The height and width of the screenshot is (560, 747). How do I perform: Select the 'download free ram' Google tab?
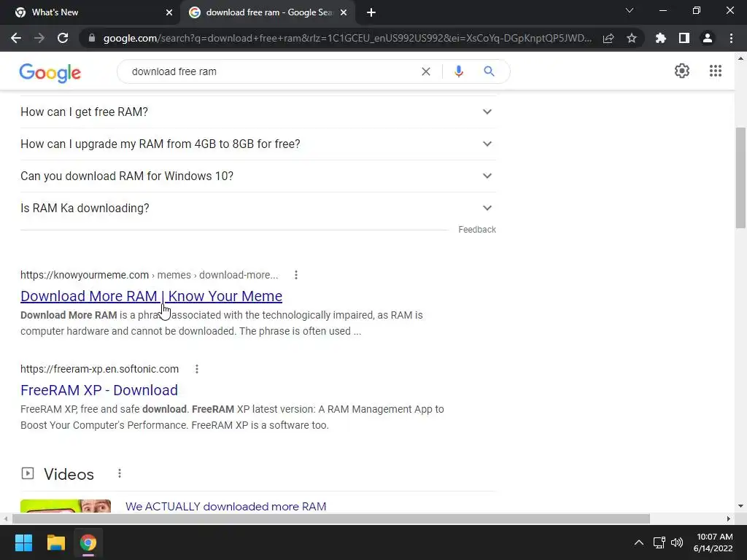tap(267, 12)
